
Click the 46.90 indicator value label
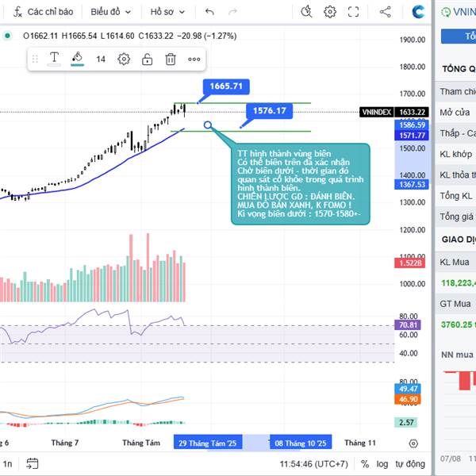408,399
